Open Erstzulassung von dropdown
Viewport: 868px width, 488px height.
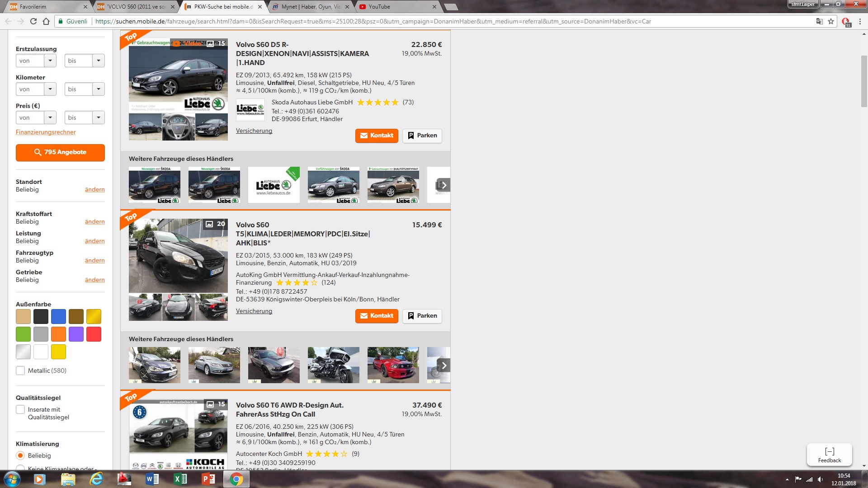pyautogui.click(x=36, y=61)
